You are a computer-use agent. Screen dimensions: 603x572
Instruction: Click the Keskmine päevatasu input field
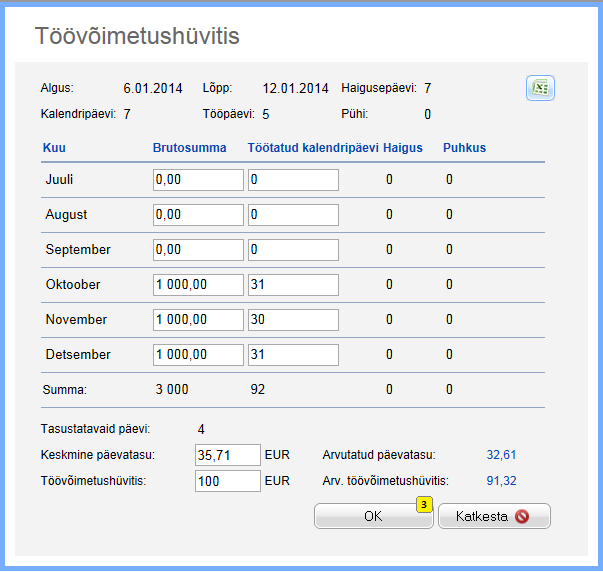click(228, 455)
